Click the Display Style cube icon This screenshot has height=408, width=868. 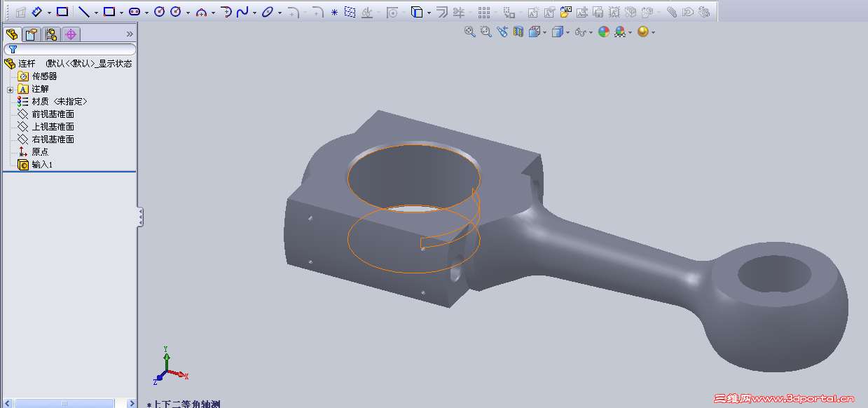point(558,32)
